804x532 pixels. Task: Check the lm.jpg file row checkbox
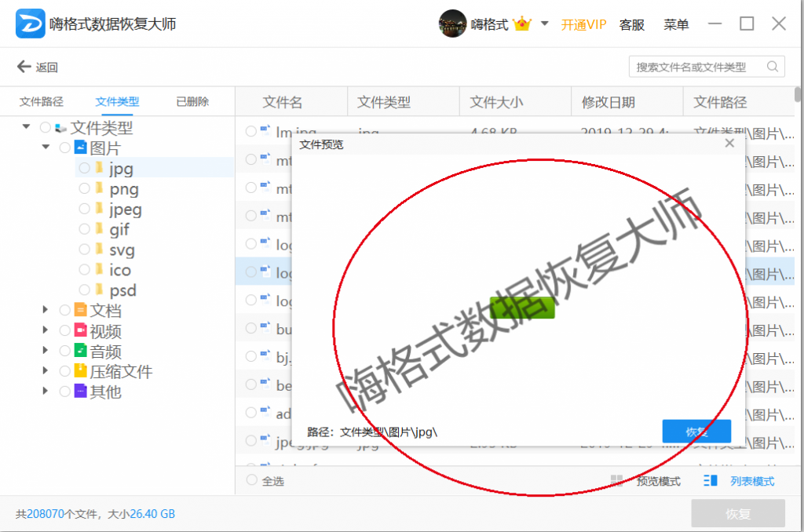click(250, 131)
